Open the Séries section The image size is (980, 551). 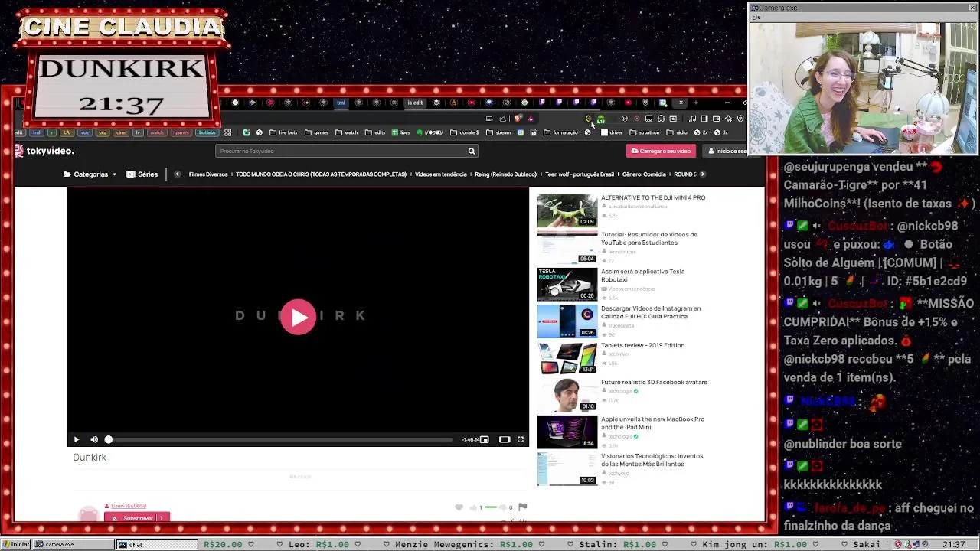point(142,174)
